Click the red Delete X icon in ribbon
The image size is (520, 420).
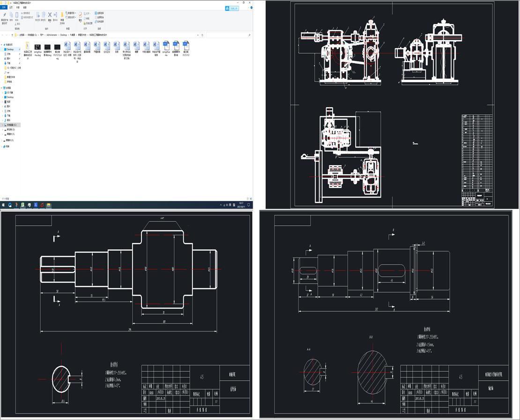point(49,15)
